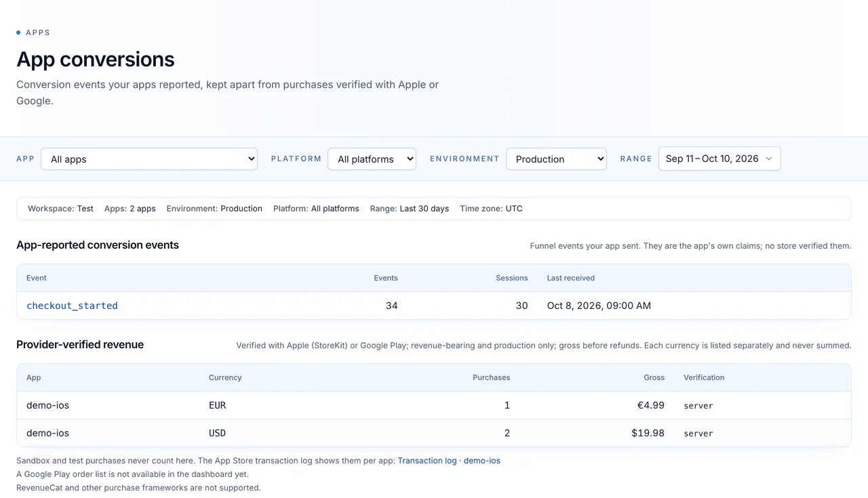Click the Gross column header
This screenshot has height=498, width=868.
coord(654,377)
